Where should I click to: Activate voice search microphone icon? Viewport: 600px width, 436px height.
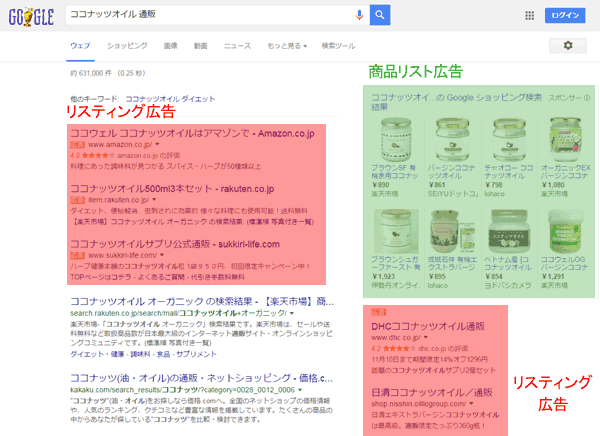(359, 14)
